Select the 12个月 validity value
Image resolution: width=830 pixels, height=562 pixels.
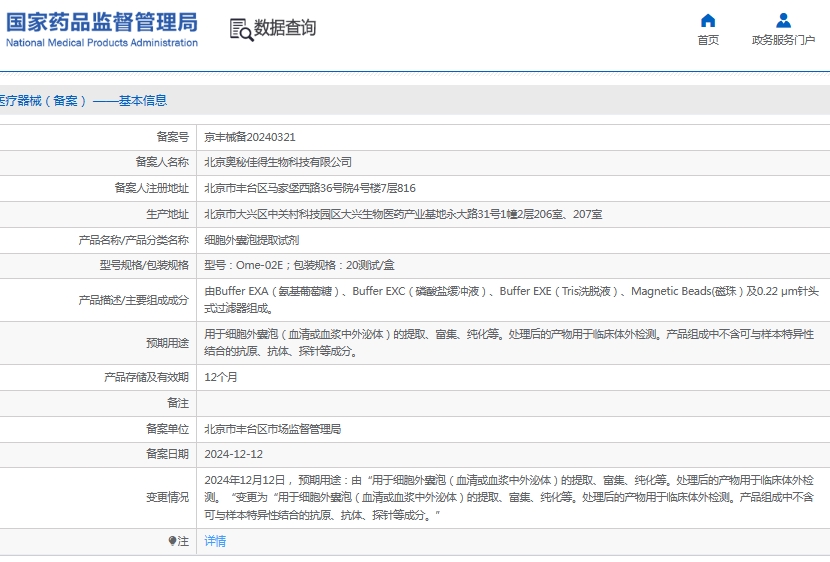[x=221, y=377]
